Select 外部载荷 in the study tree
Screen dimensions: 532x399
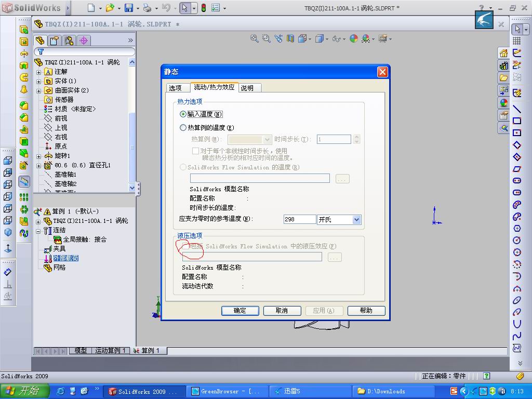click(x=66, y=258)
